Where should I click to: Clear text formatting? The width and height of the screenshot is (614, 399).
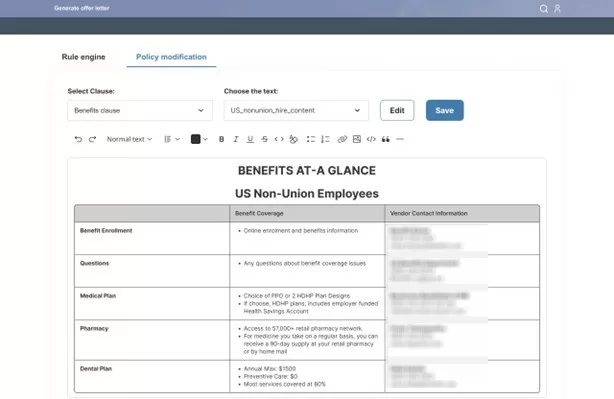tap(293, 139)
